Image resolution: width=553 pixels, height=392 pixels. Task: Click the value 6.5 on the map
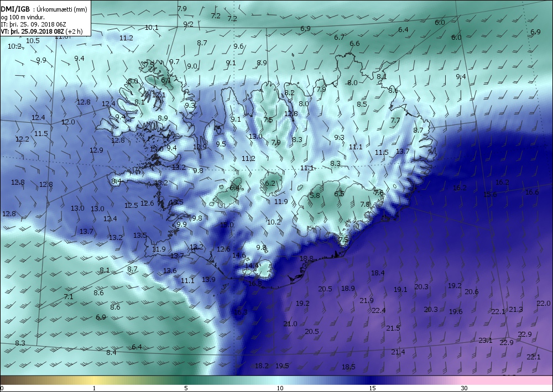(339, 194)
